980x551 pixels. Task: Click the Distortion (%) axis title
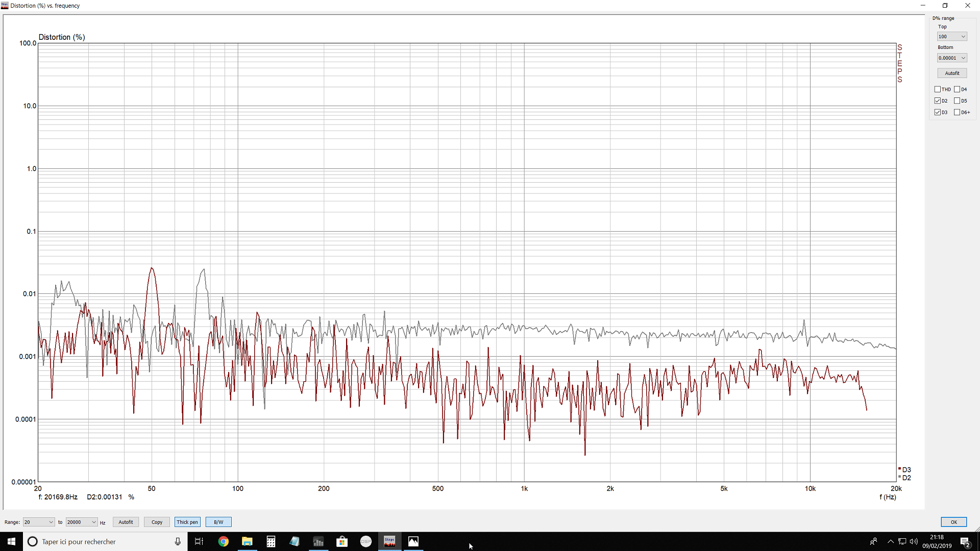(62, 37)
